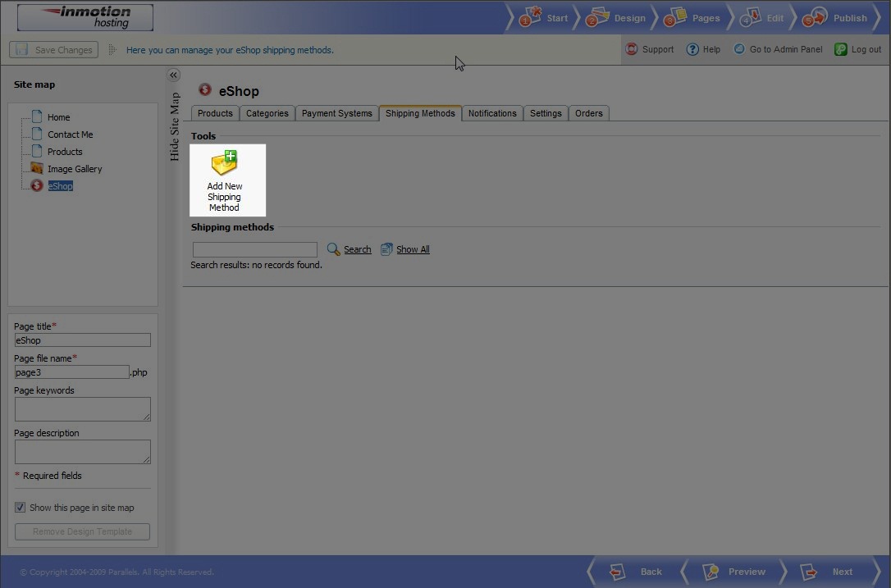Click Go to Admin Panel text
This screenshot has height=588, width=891.
tap(786, 49)
